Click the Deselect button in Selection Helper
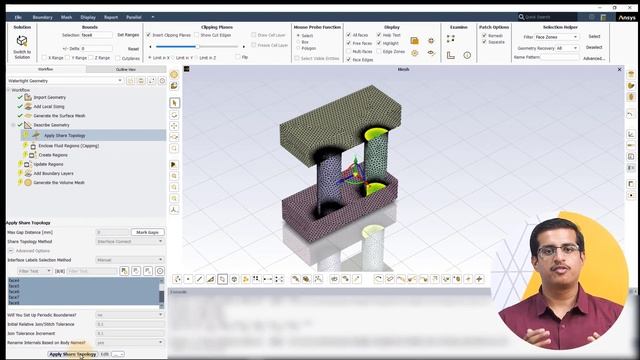Screen dimensions: 640x360 tap(594, 47)
